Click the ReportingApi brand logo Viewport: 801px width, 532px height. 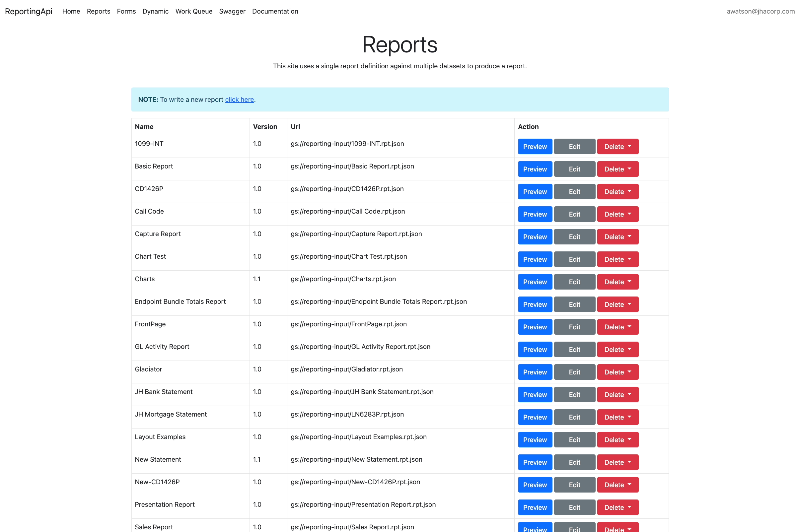[x=29, y=11]
